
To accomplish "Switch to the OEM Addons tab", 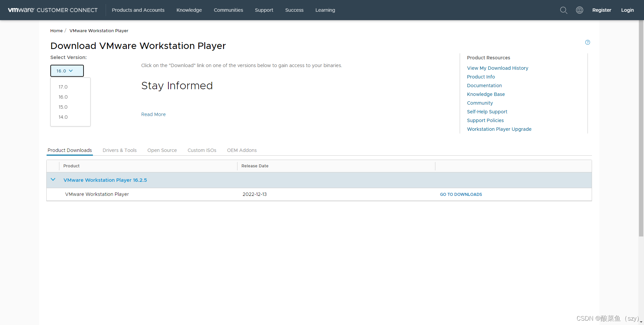I will click(x=242, y=150).
